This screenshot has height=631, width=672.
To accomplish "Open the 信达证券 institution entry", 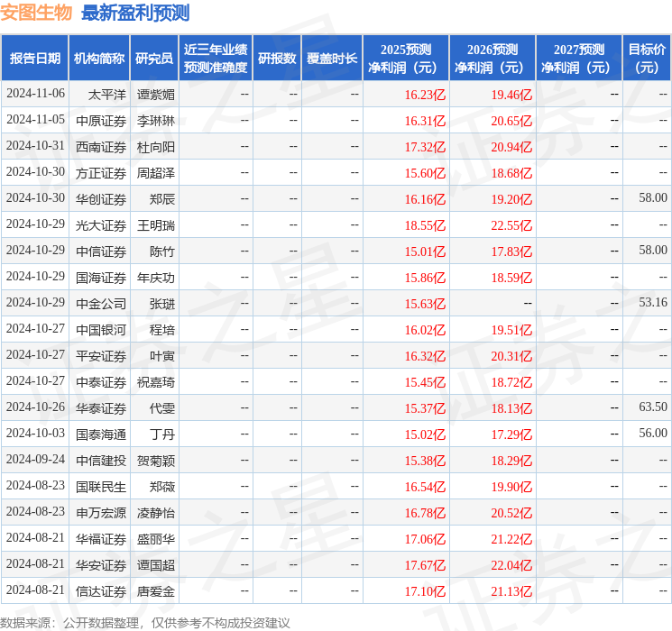I will 100,590.
